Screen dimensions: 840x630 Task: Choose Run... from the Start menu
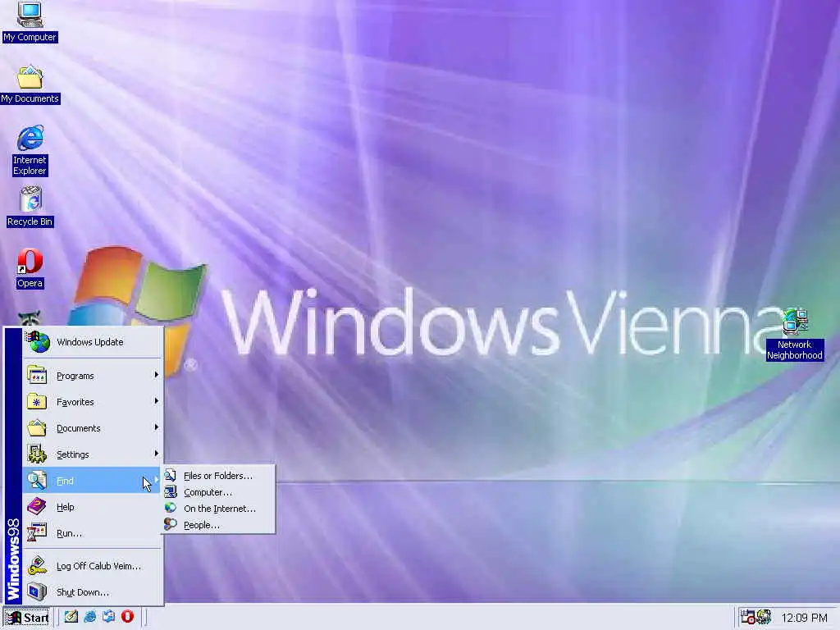tap(93, 533)
